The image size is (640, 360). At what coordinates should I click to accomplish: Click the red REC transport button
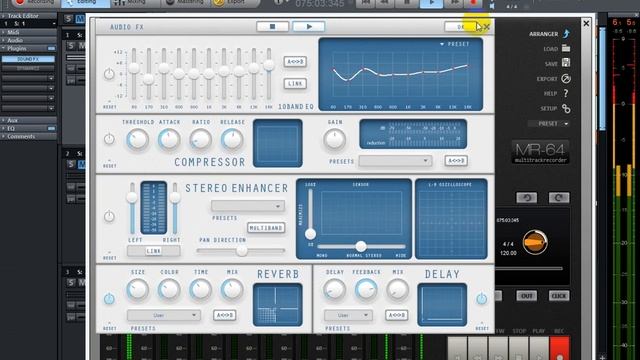tap(559, 348)
